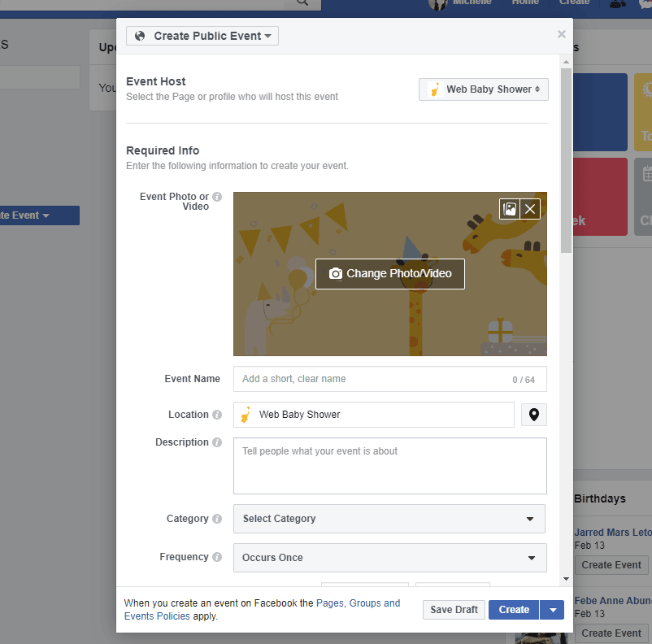Click the Event Photo info tooltip icon
Image resolution: width=652 pixels, height=644 pixels.
(x=215, y=195)
